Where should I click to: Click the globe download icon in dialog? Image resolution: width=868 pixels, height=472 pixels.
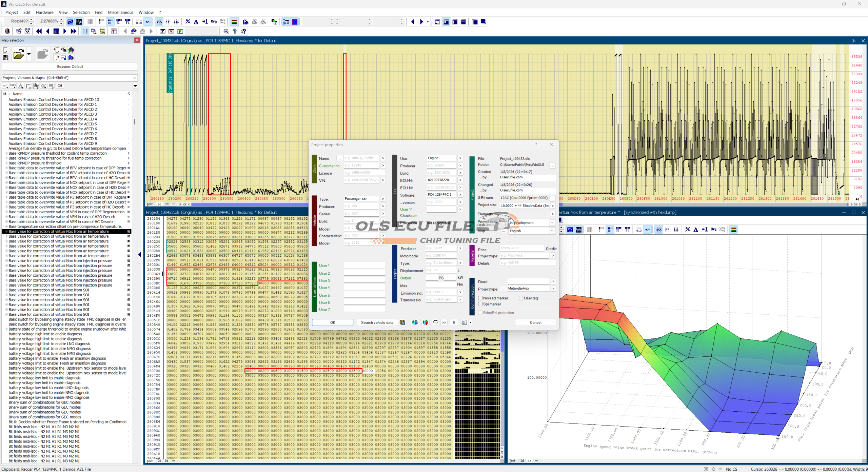coord(415,322)
